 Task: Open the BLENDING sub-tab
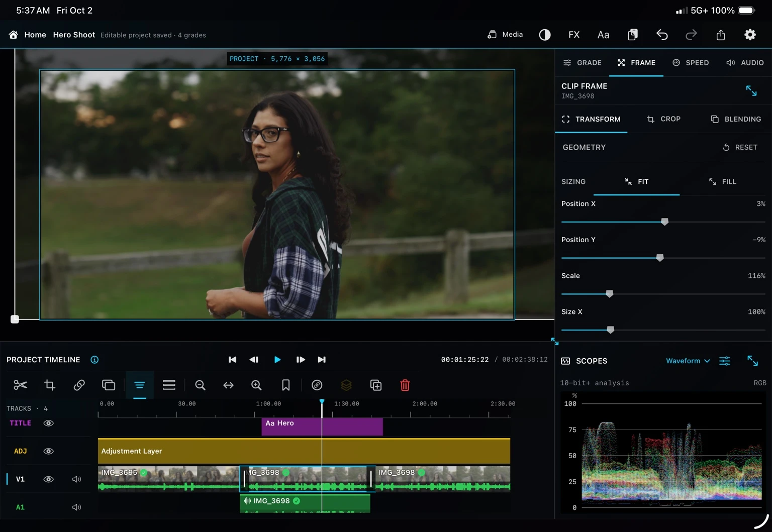tap(736, 119)
